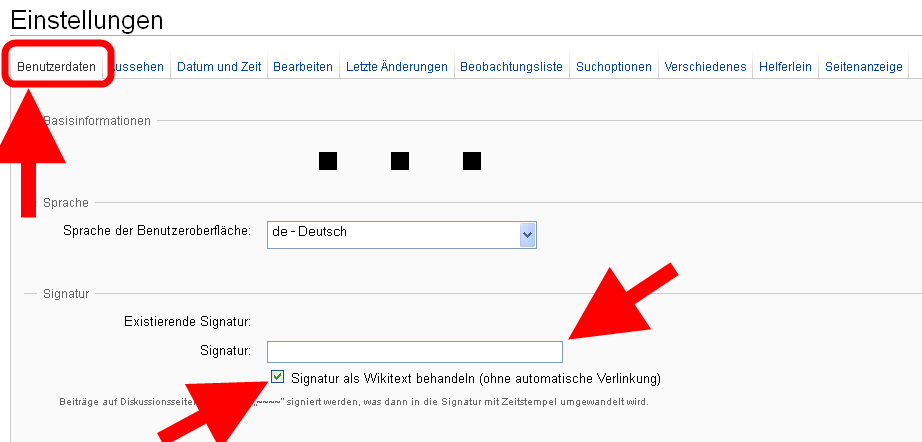Image resolution: width=922 pixels, height=442 pixels.
Task: Switch to the Beobachtungsliste tab
Action: [511, 67]
